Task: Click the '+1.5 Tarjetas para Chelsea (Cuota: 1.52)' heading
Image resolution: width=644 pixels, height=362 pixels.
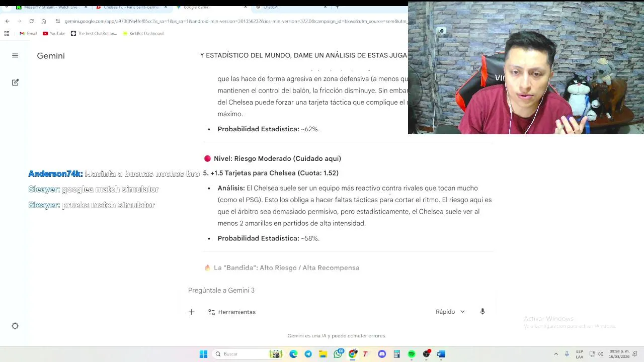Action: 271,173
